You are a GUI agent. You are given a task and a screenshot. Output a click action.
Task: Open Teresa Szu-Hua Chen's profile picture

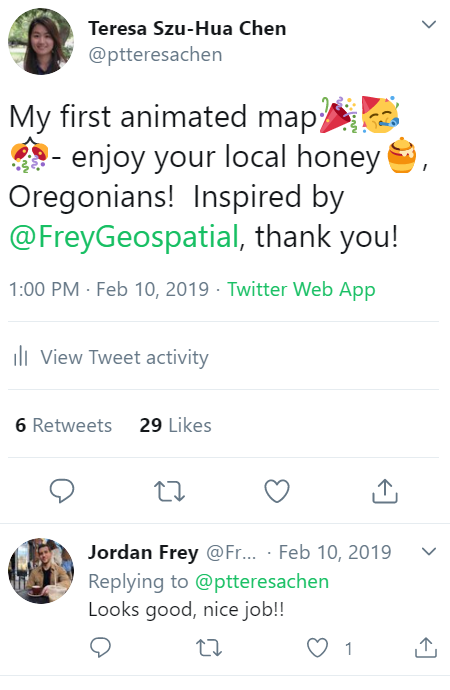(x=41, y=41)
